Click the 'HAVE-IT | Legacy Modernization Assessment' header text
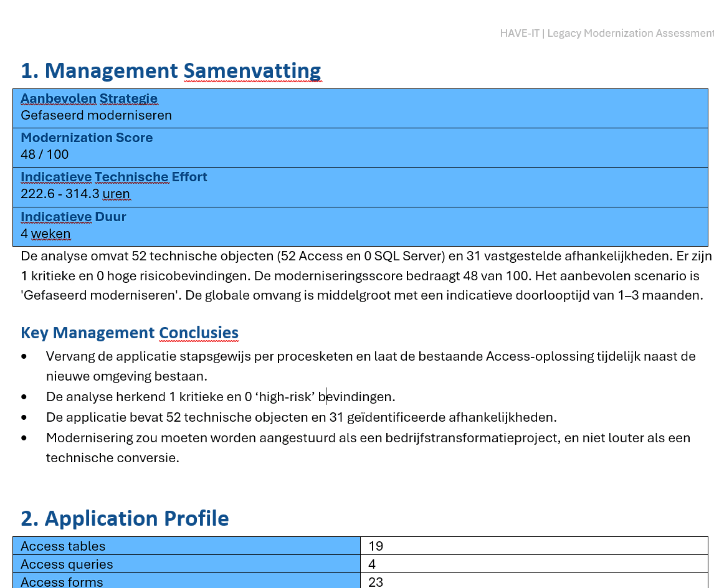Viewport: 714px width, 588px height. (607, 33)
